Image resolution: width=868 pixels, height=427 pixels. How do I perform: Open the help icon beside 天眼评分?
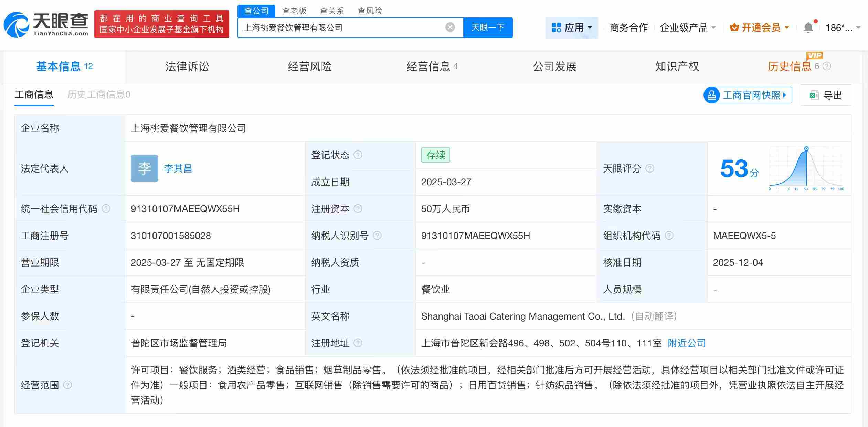650,169
